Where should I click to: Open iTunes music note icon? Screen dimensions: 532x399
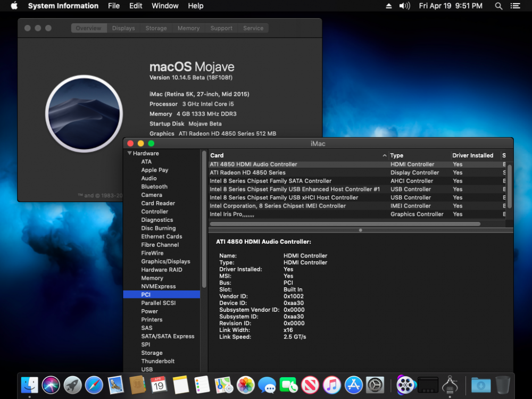332,385
